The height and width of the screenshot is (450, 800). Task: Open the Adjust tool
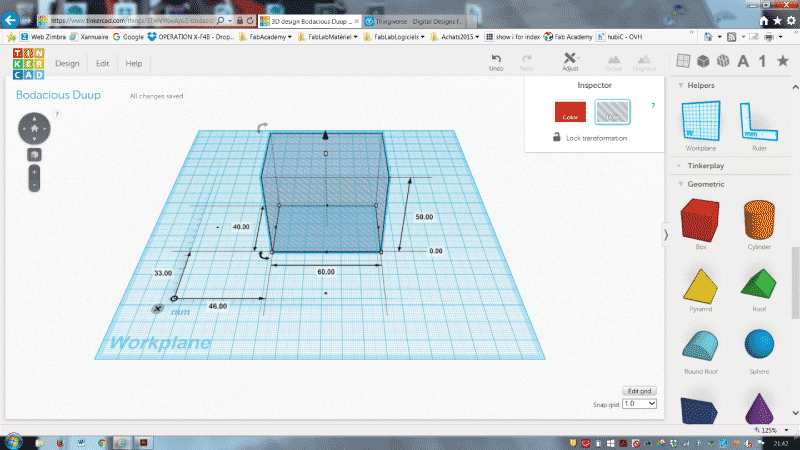(570, 62)
